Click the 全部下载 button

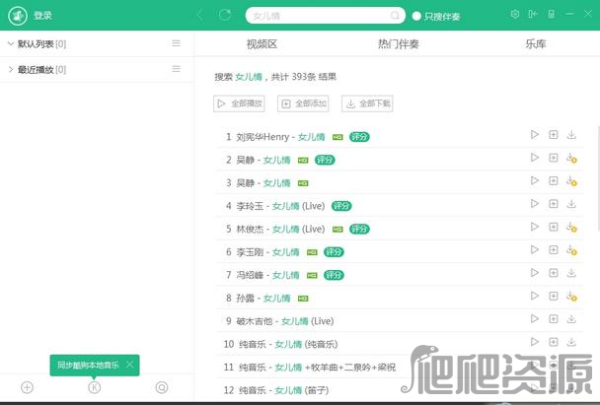(x=368, y=103)
